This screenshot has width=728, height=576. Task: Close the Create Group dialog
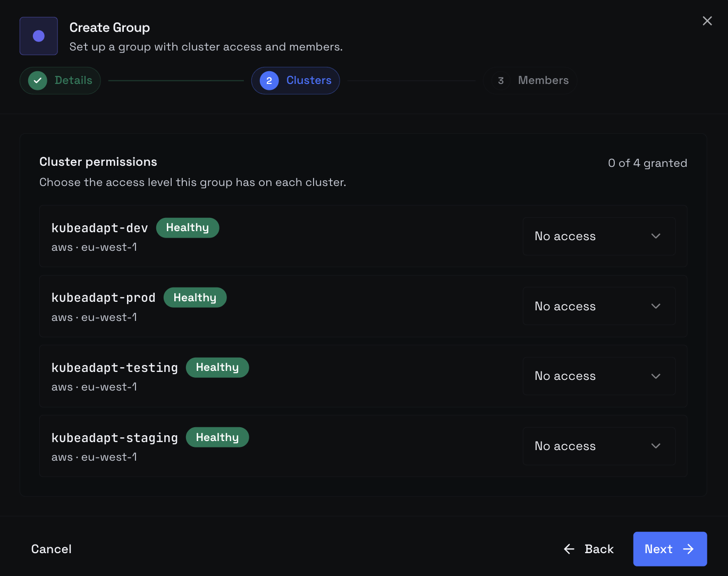click(707, 21)
